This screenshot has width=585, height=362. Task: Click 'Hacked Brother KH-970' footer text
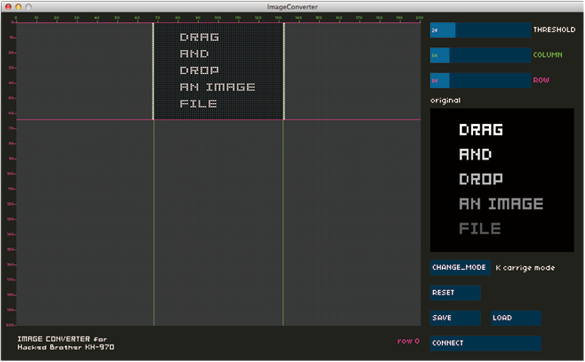[66, 347]
